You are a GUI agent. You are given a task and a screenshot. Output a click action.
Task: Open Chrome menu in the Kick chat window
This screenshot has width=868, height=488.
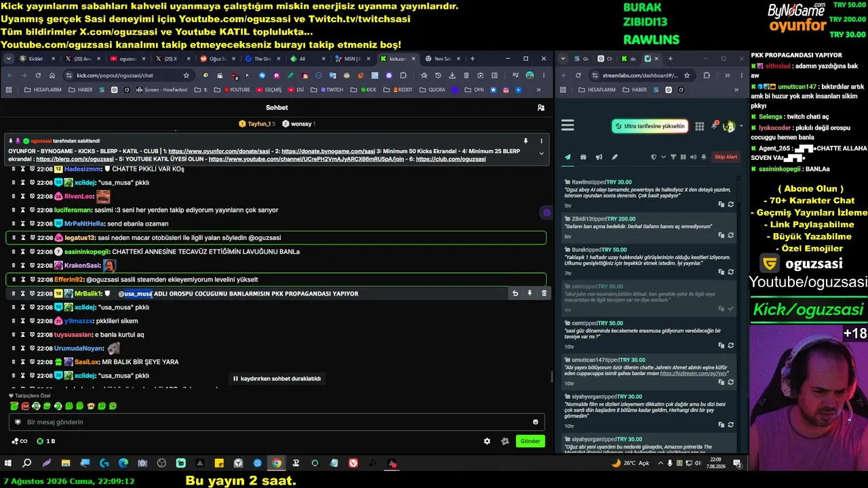pos(543,75)
